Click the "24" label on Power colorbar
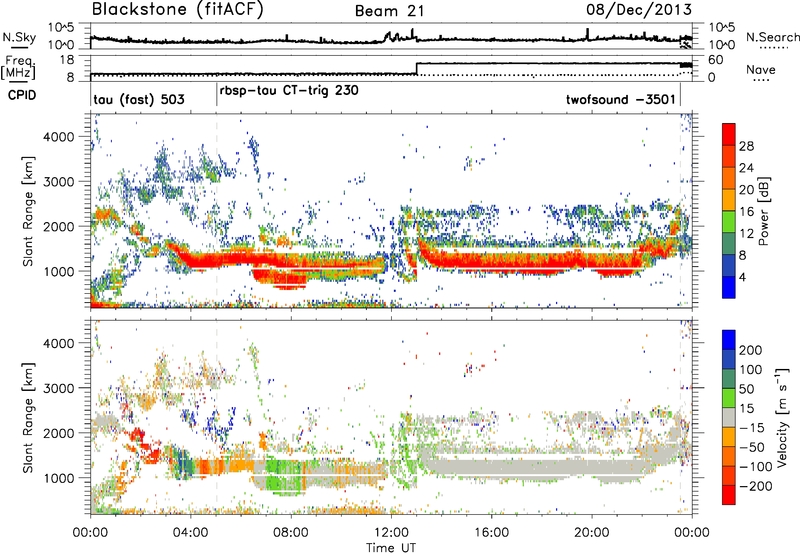 746,168
